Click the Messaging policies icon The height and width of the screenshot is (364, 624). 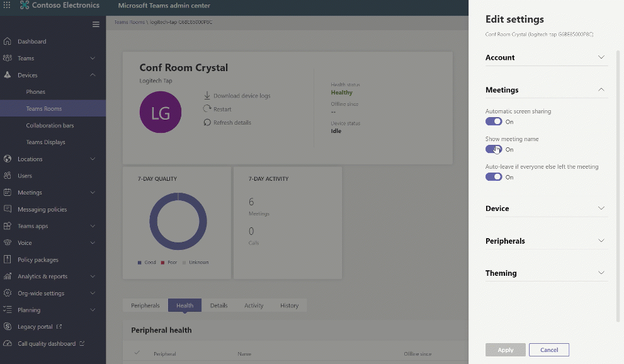coord(8,209)
